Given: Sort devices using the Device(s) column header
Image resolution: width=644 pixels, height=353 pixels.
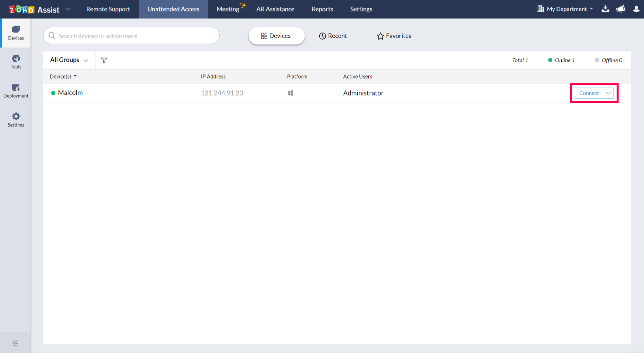Looking at the screenshot, I should [x=63, y=76].
